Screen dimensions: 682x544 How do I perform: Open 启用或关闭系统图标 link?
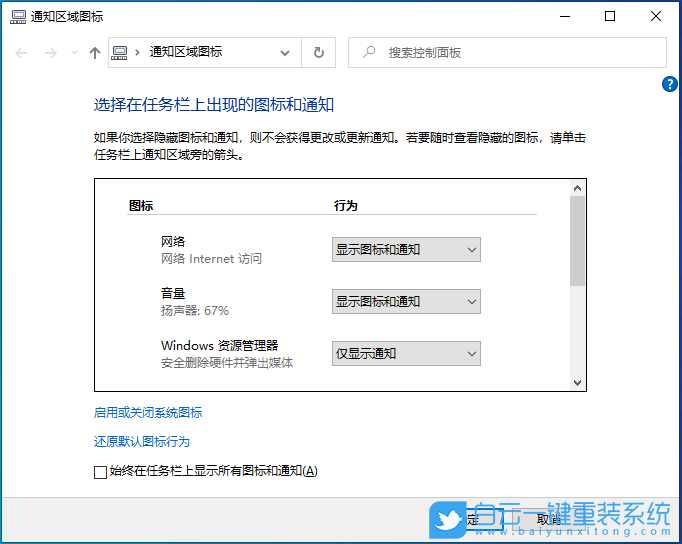pyautogui.click(x=148, y=412)
